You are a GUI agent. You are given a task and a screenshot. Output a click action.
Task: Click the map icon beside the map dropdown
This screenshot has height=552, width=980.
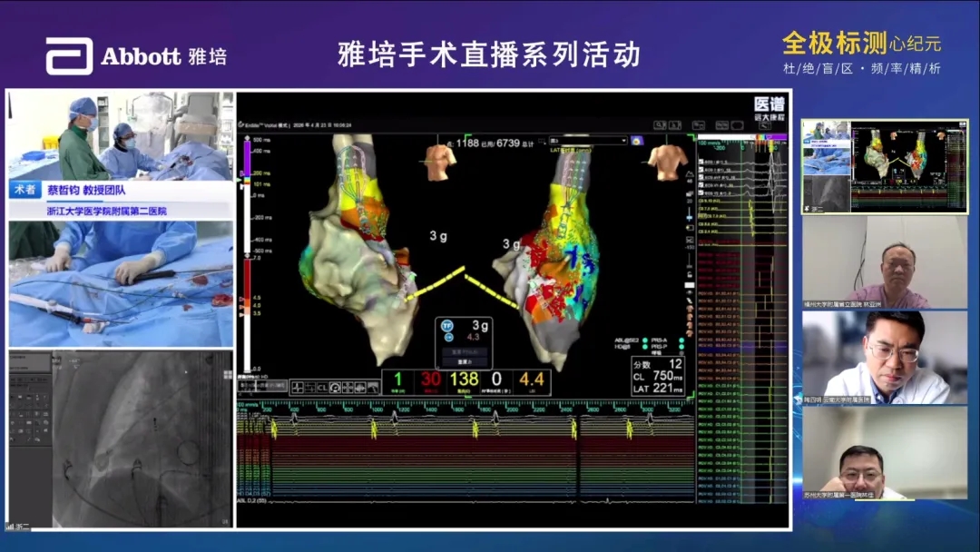(x=637, y=141)
